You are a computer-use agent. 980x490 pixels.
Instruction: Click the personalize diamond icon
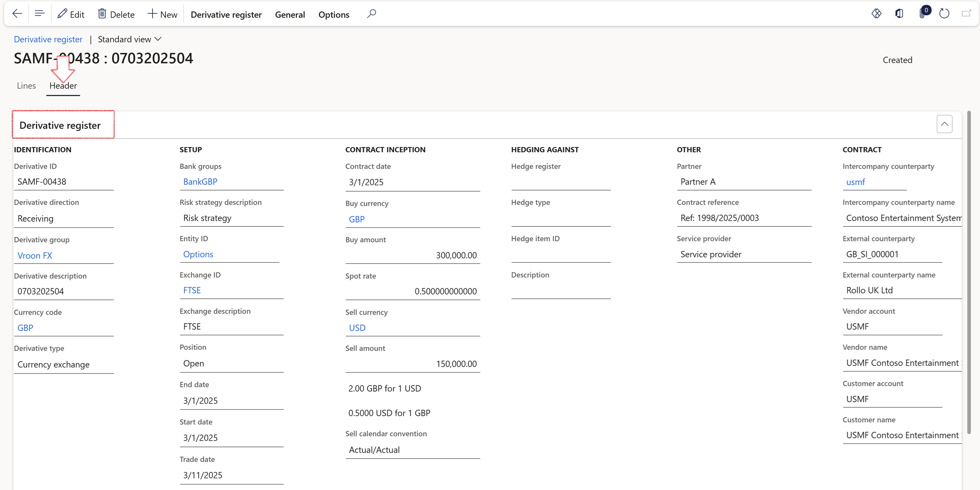click(876, 14)
